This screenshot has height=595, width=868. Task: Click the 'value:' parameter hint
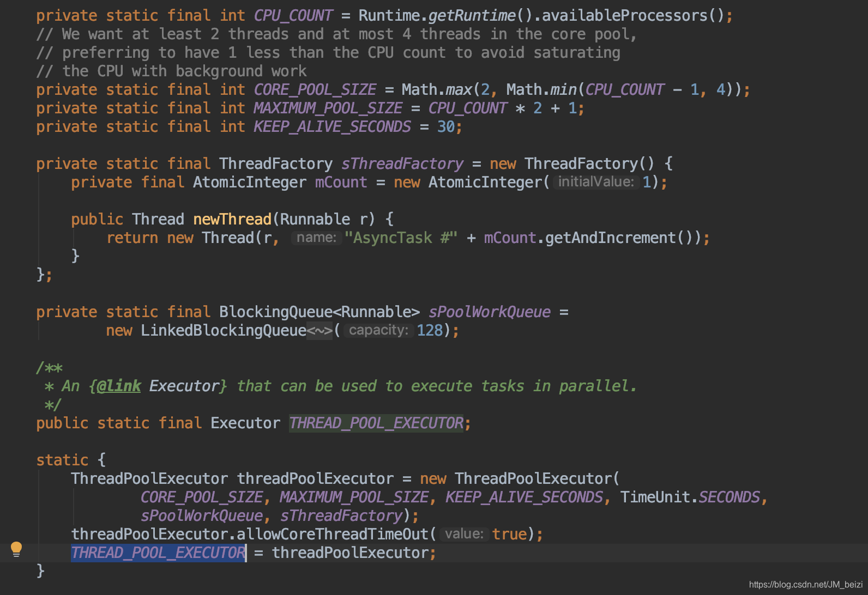coord(464,534)
